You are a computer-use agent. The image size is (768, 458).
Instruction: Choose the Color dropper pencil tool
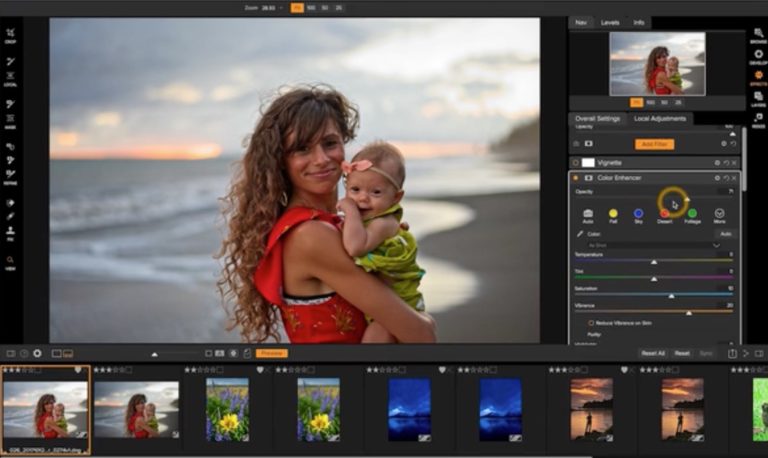coord(580,234)
